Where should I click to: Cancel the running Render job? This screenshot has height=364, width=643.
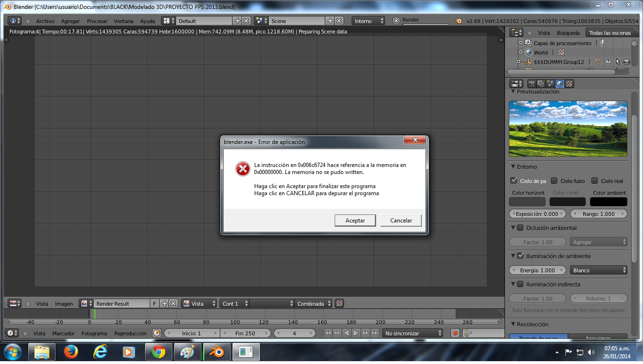pyautogui.click(x=396, y=21)
